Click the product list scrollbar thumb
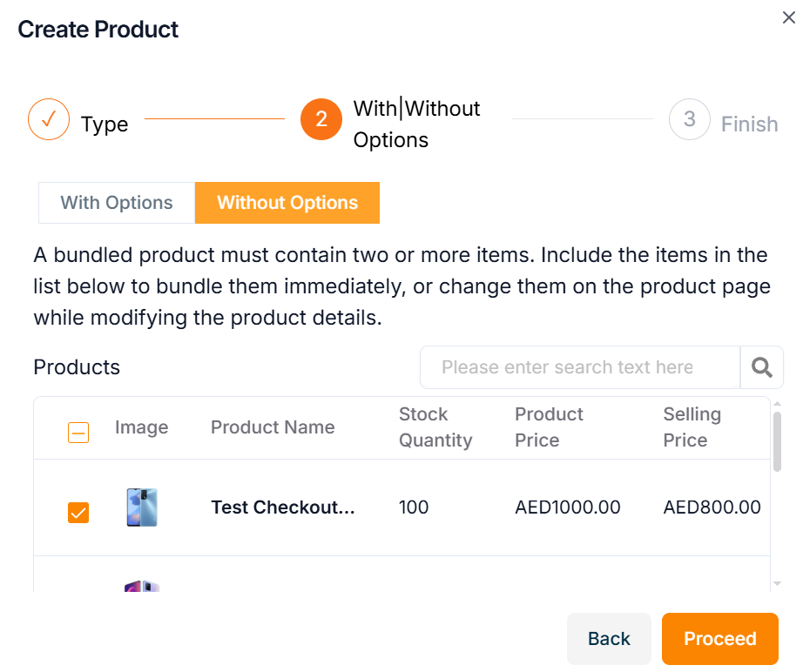The width and height of the screenshot is (803, 672). [777, 440]
